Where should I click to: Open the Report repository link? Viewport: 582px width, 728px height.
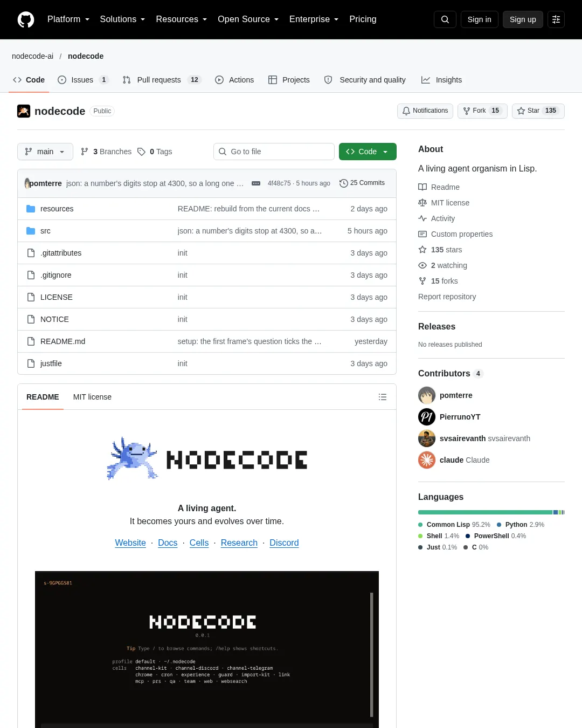point(447,297)
